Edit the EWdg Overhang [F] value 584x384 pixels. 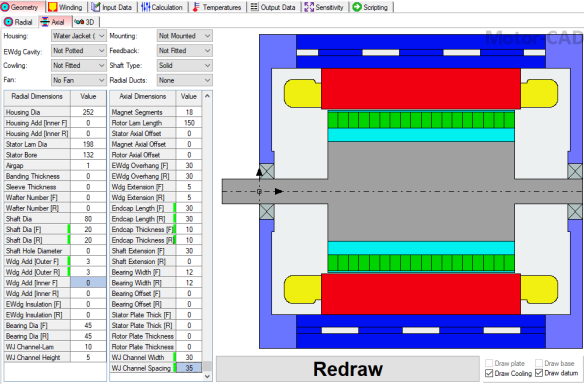[189, 165]
